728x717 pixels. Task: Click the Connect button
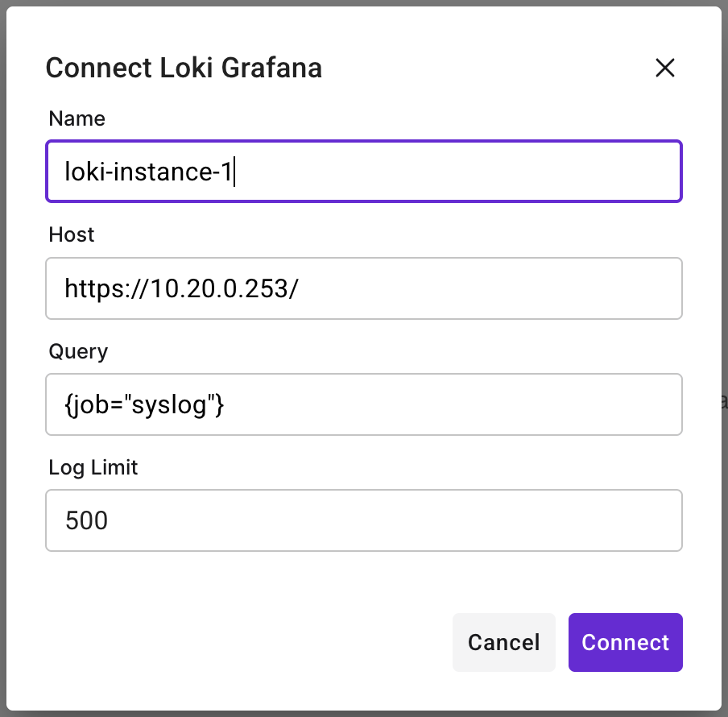click(625, 642)
